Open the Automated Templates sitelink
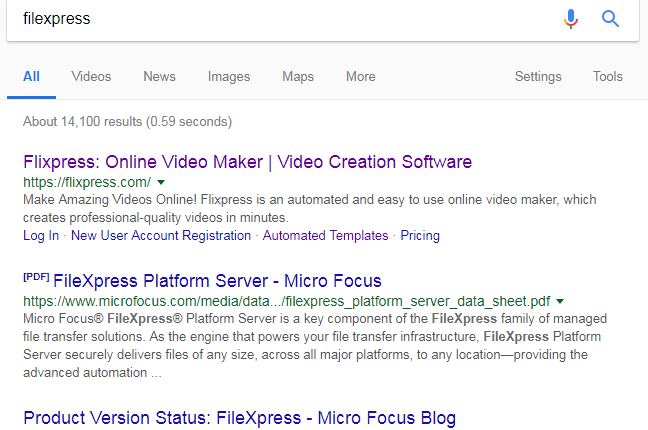648x430 pixels. pyautogui.click(x=326, y=235)
